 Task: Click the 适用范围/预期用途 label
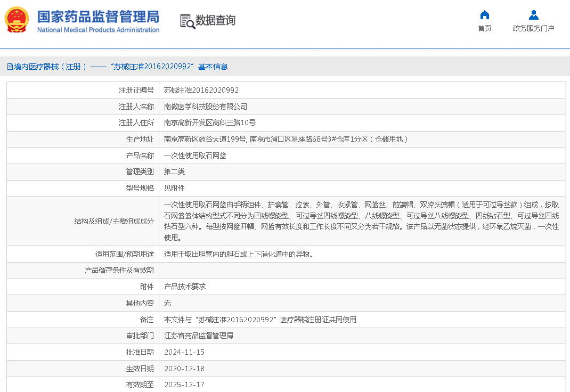[125, 254]
